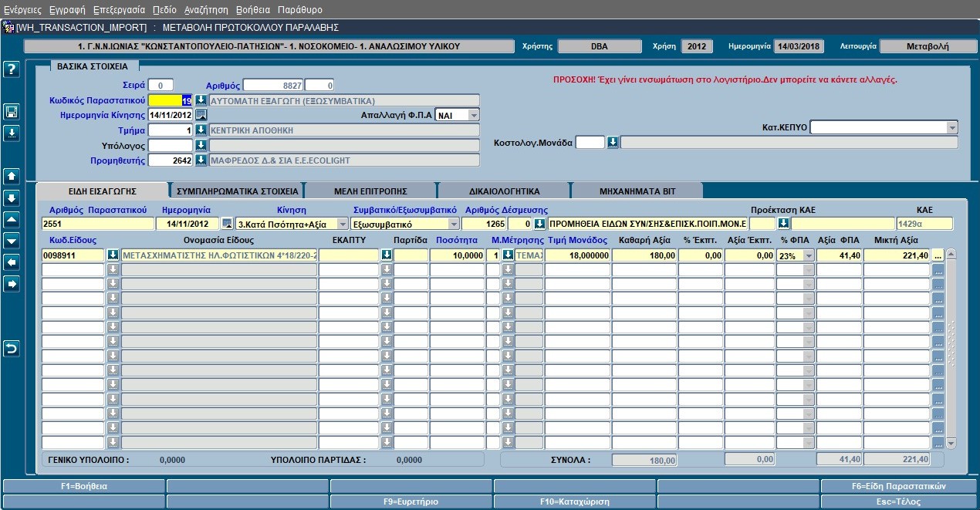Click the Αριθμός Παραστατικού field 2551
This screenshot has width=980, height=510.
click(98, 224)
